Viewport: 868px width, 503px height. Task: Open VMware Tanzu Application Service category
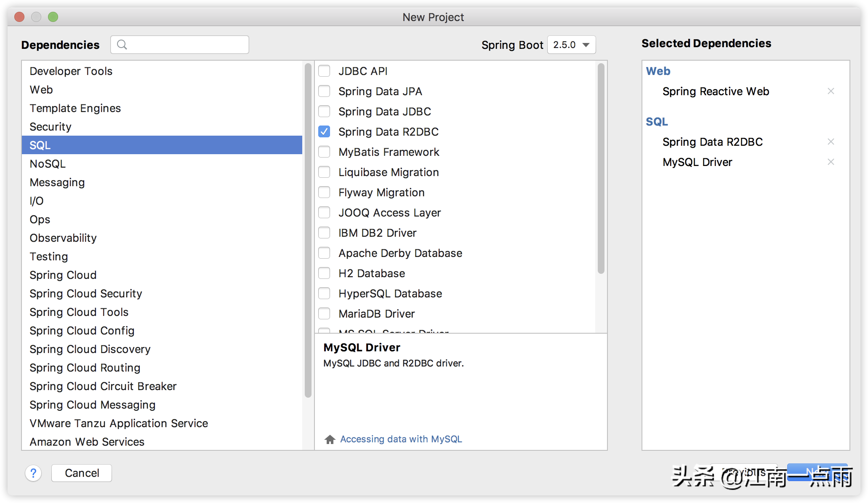coord(162,423)
